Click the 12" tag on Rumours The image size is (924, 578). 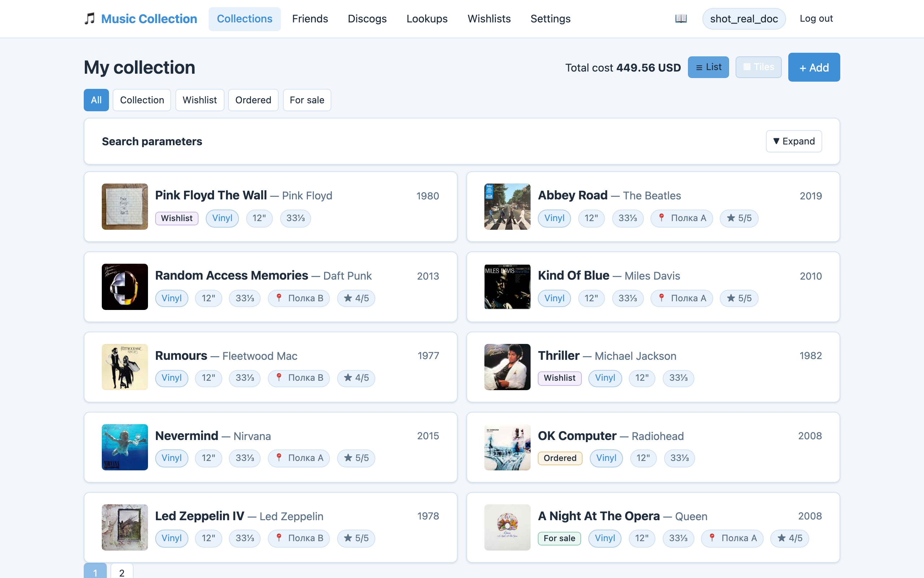[x=209, y=378]
